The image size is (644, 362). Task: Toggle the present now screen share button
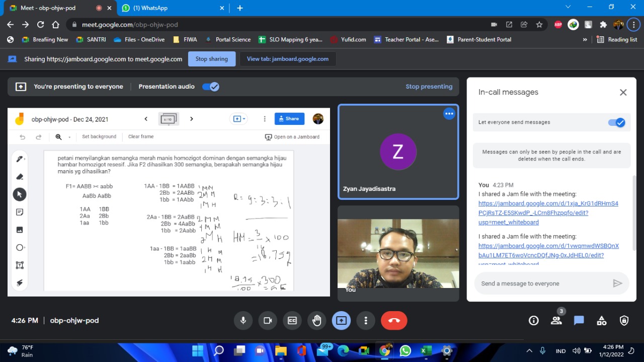[341, 321]
